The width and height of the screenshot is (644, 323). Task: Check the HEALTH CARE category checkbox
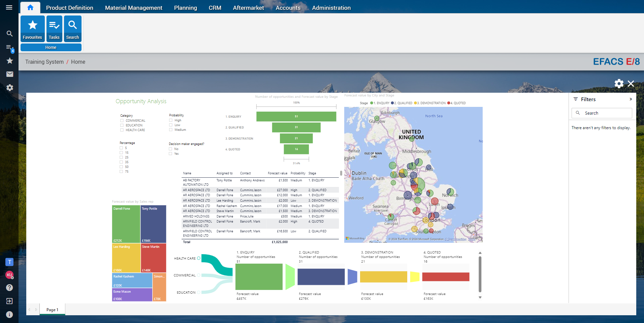tap(122, 130)
